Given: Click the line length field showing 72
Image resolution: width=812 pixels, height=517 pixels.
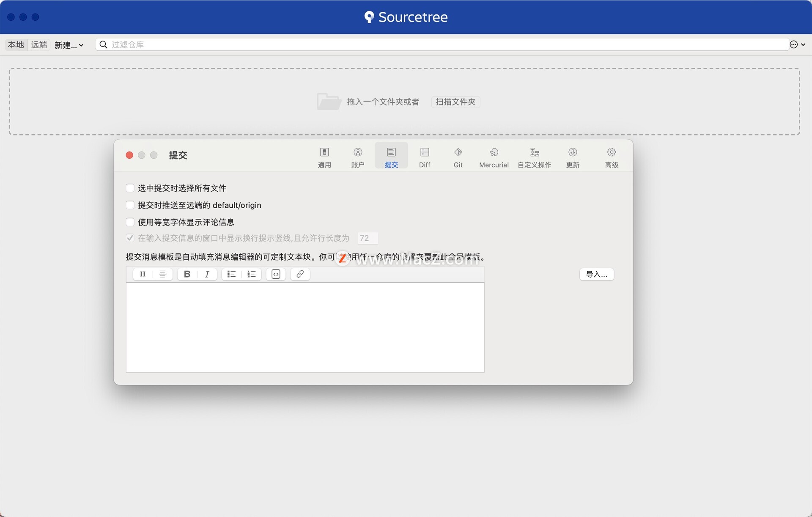Looking at the screenshot, I should pyautogui.click(x=368, y=238).
